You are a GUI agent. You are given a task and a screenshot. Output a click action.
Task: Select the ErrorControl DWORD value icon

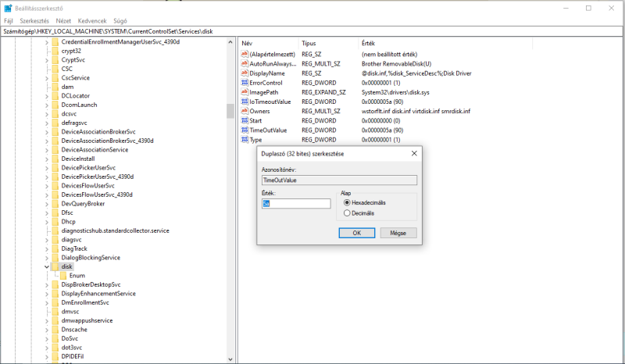point(245,83)
